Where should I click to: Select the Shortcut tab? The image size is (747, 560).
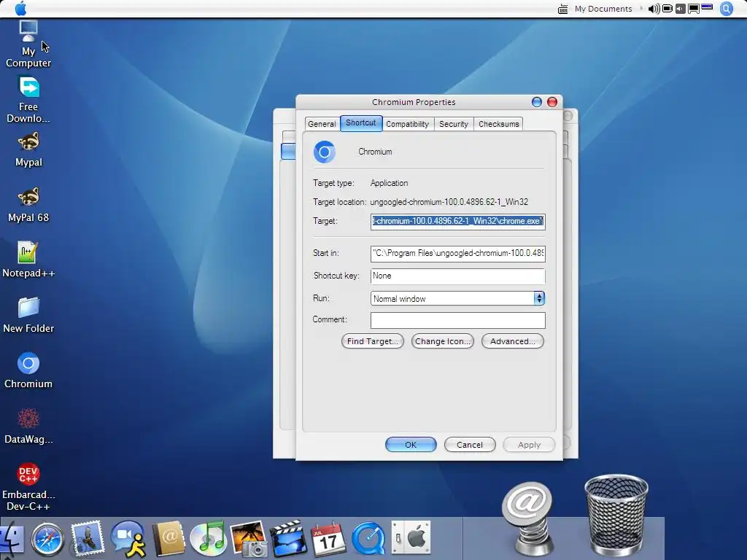[x=360, y=122]
